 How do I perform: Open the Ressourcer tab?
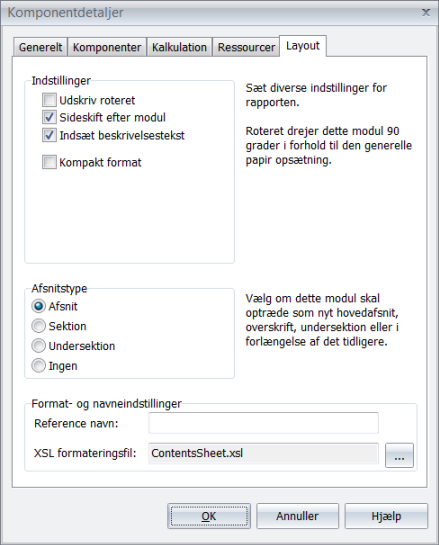(x=246, y=47)
